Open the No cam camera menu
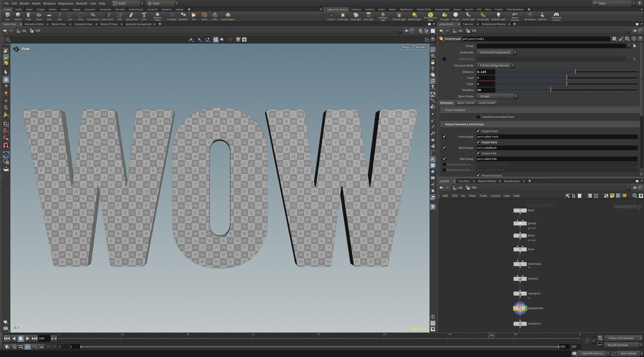This screenshot has height=357, width=644. point(421,47)
